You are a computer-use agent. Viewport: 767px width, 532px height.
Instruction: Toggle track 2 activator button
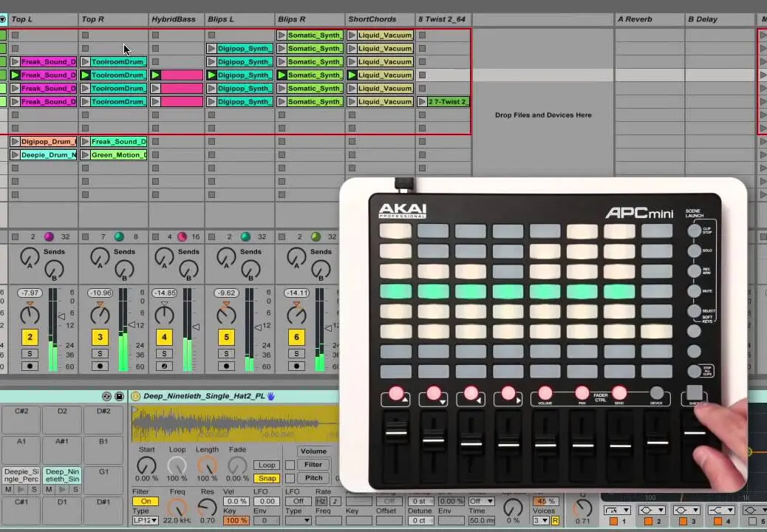pyautogui.click(x=30, y=337)
